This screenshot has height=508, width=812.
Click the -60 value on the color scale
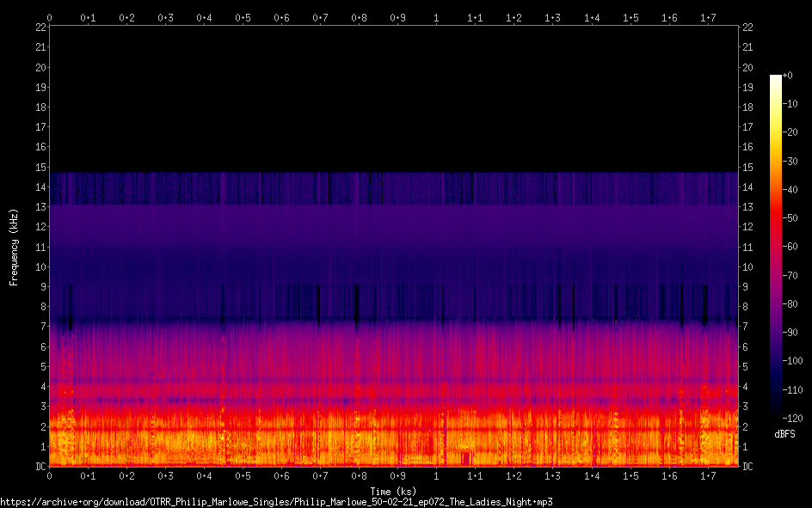click(791, 248)
